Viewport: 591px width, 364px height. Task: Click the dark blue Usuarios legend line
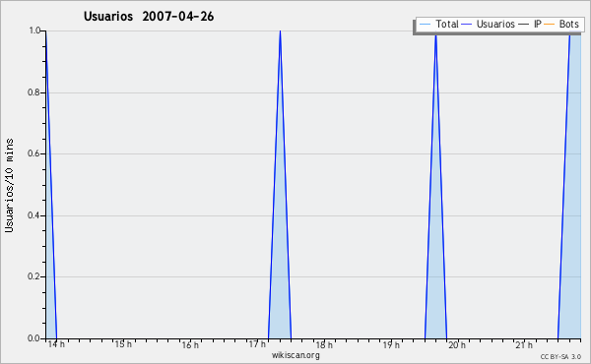coord(467,25)
